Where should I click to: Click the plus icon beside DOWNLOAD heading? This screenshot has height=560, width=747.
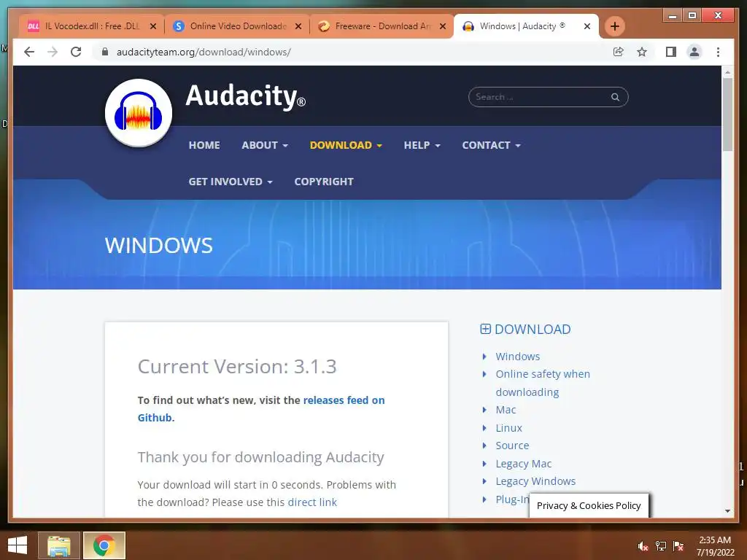pyautogui.click(x=485, y=329)
